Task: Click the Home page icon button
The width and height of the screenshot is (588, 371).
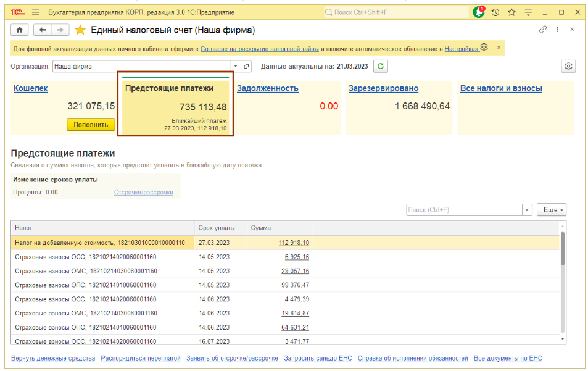Action: coord(20,30)
